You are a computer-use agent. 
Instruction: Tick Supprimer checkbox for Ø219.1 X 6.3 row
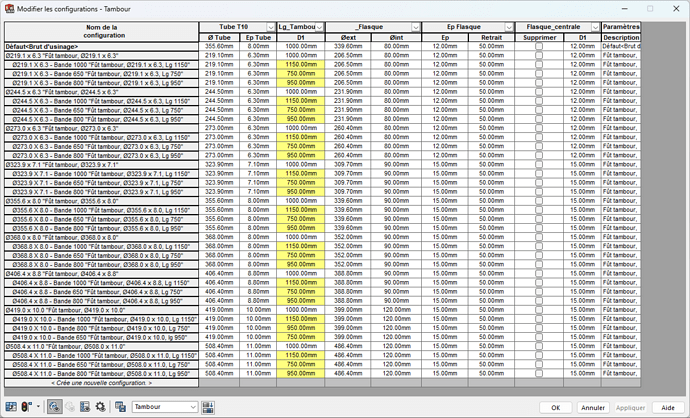pos(539,54)
